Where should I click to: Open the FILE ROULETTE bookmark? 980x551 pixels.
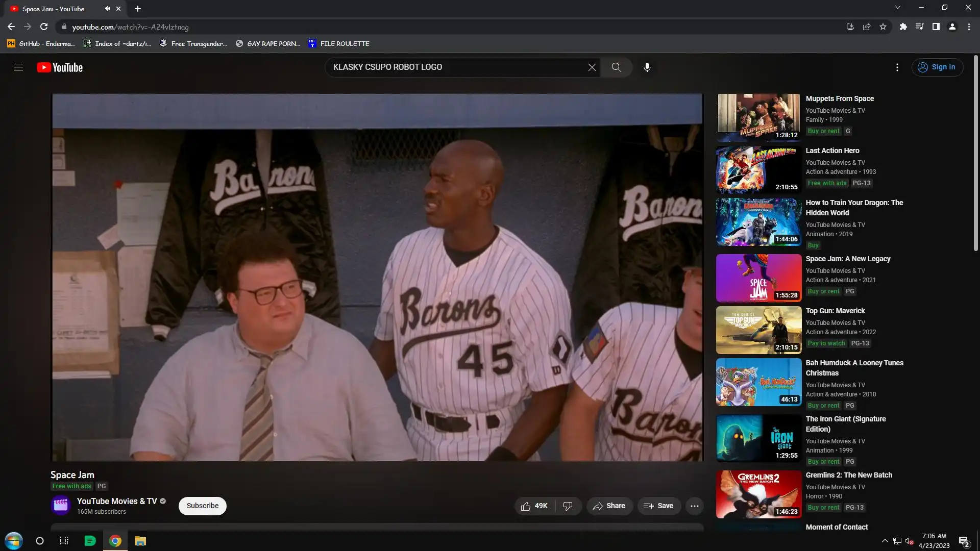[339, 44]
